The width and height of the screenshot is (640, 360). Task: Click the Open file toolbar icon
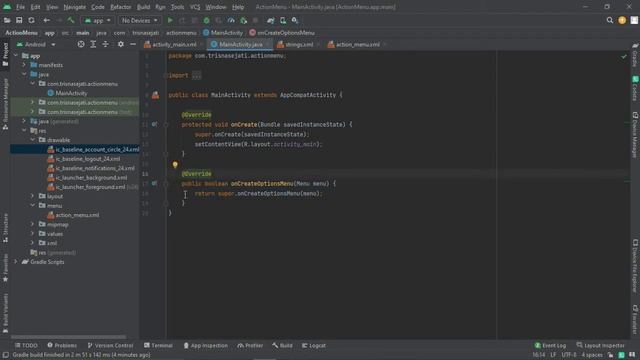[7, 20]
